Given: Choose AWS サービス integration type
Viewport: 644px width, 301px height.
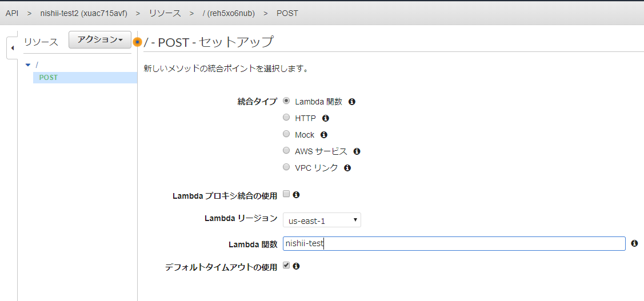Looking at the screenshot, I should coord(286,151).
